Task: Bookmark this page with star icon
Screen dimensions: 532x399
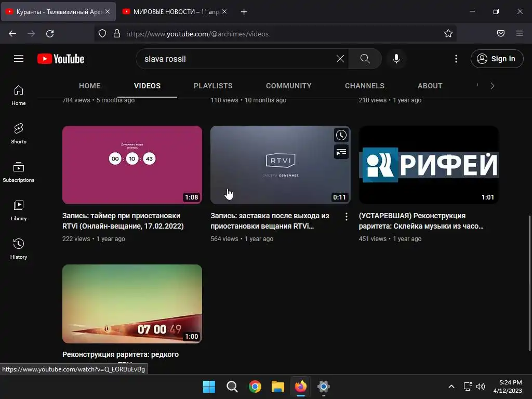Action: pos(448,33)
